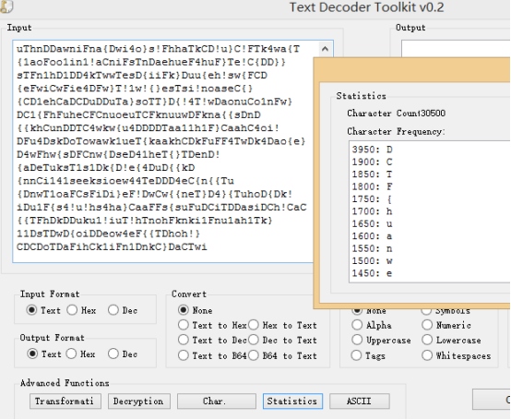Choose Hex as output format
511x420 pixels.
coord(81,354)
